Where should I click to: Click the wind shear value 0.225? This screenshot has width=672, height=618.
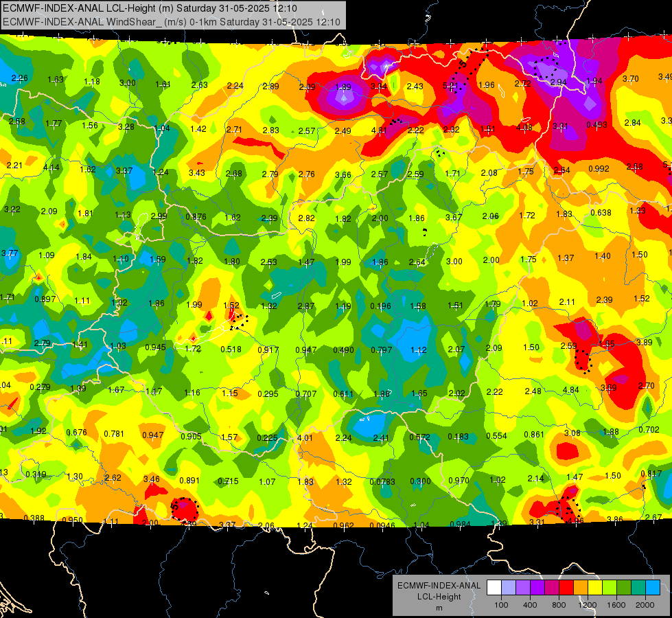267,437
